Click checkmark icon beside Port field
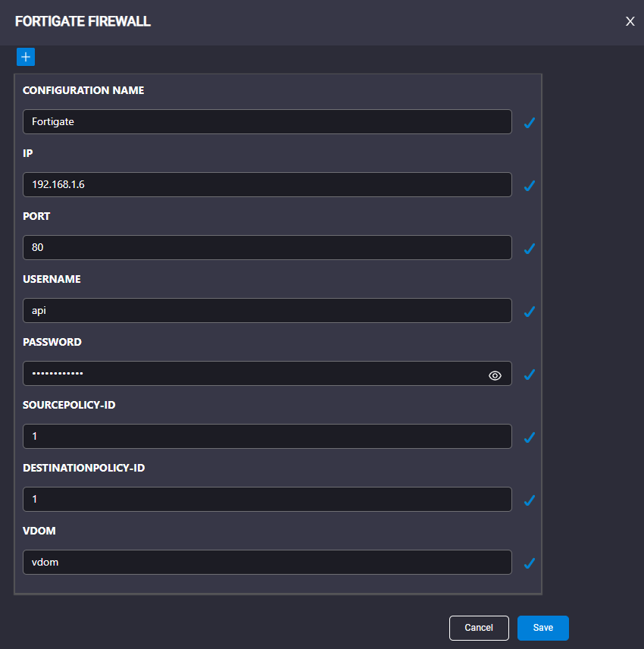The image size is (644, 649). pyautogui.click(x=530, y=249)
